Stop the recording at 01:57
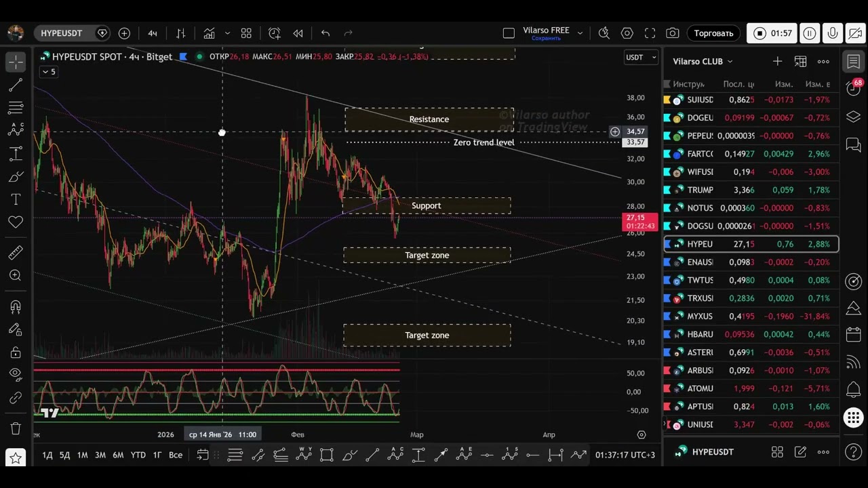The image size is (868, 488). (x=772, y=33)
